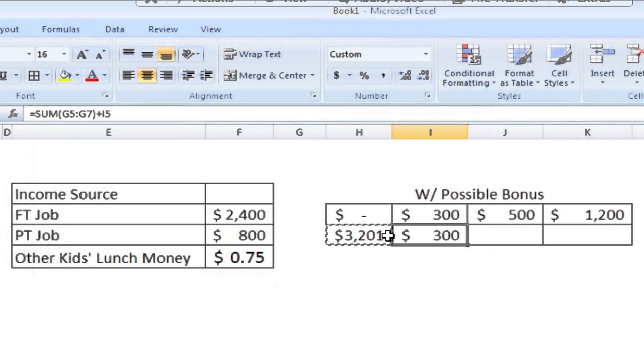Apply Percent Style formatting
644x362 pixels.
(364, 76)
